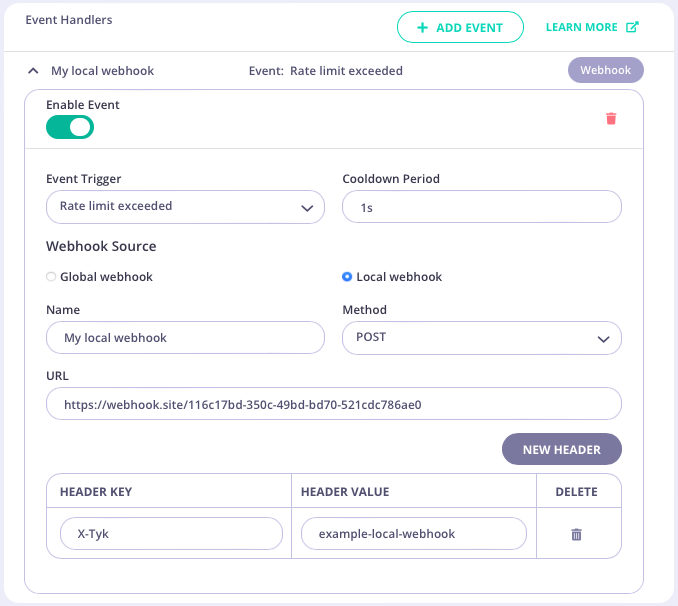Click the plus icon in Add Event
Screen dimensions: 678x606
click(x=422, y=27)
